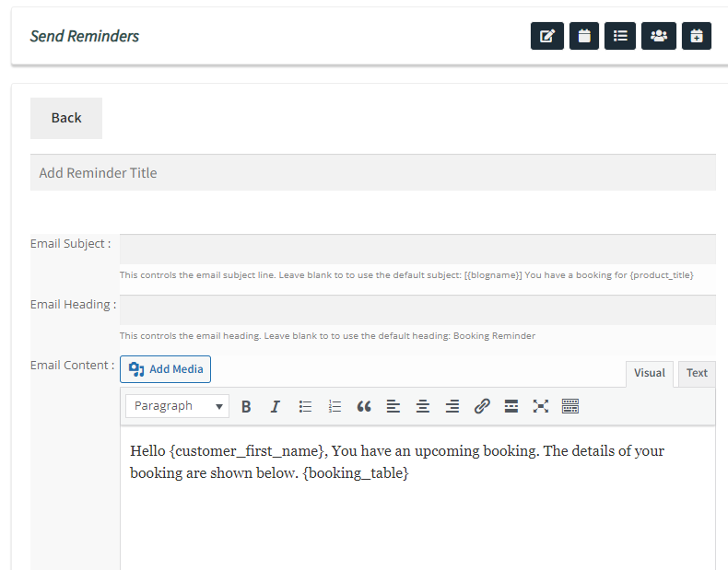The width and height of the screenshot is (728, 570).
Task: Click into the Email Subject field
Action: click(x=417, y=249)
